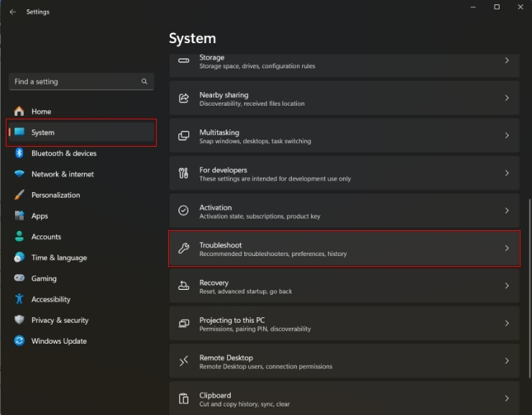
Task: Open Multitasking via its chevron arrow
Action: tap(507, 136)
